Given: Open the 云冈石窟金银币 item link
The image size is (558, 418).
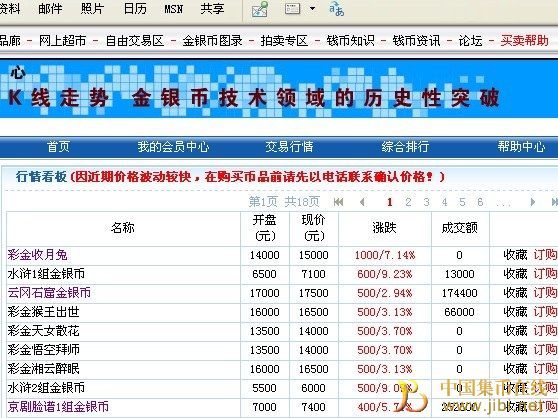Looking at the screenshot, I should 49,293.
